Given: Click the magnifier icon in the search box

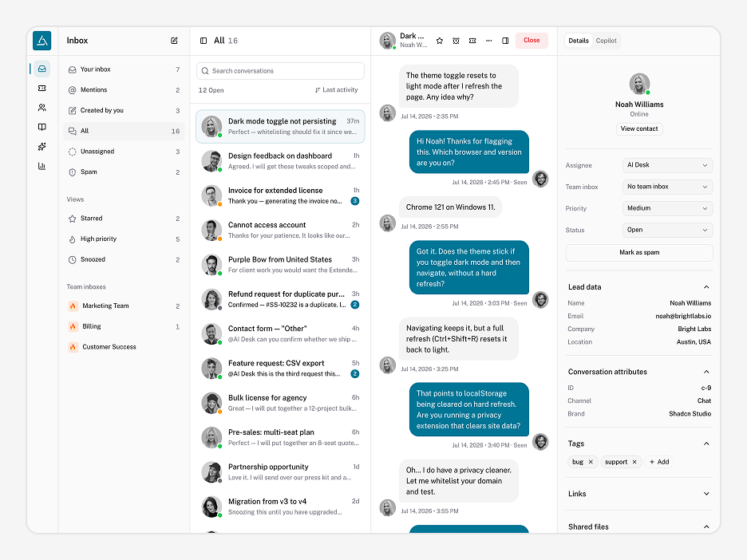Looking at the screenshot, I should click(205, 71).
